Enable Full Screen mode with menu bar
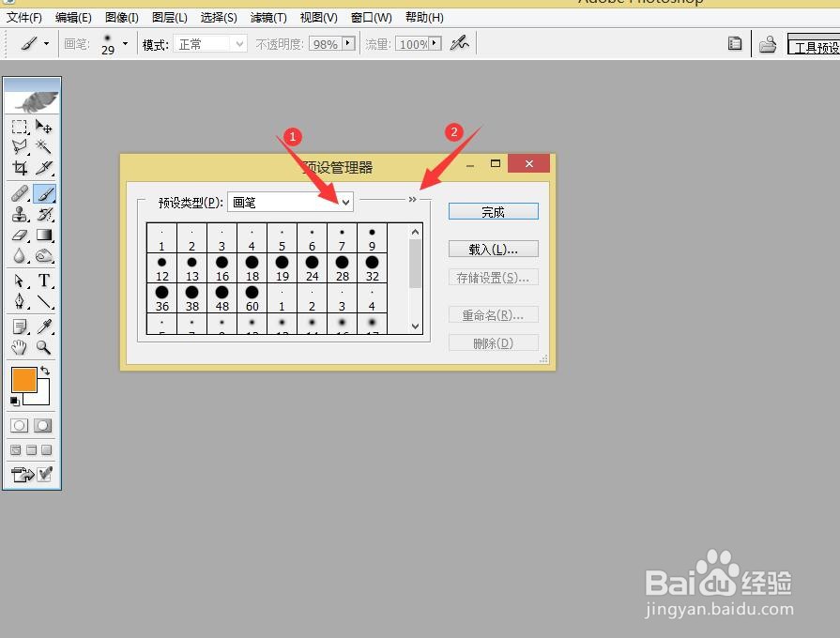 click(x=32, y=449)
